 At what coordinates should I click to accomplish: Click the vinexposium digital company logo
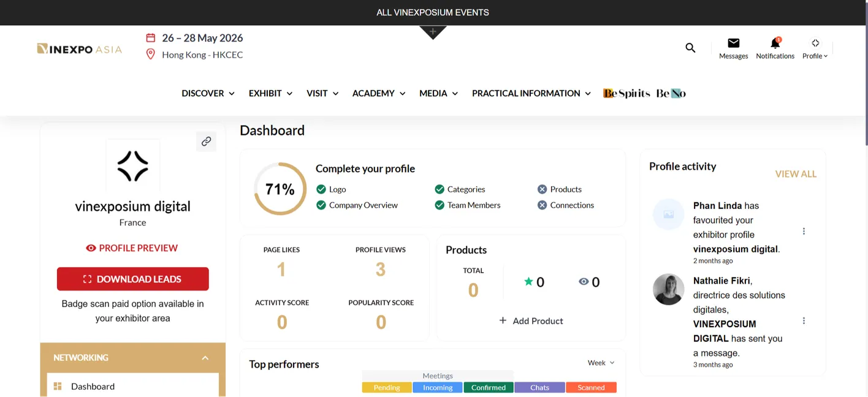(x=133, y=166)
